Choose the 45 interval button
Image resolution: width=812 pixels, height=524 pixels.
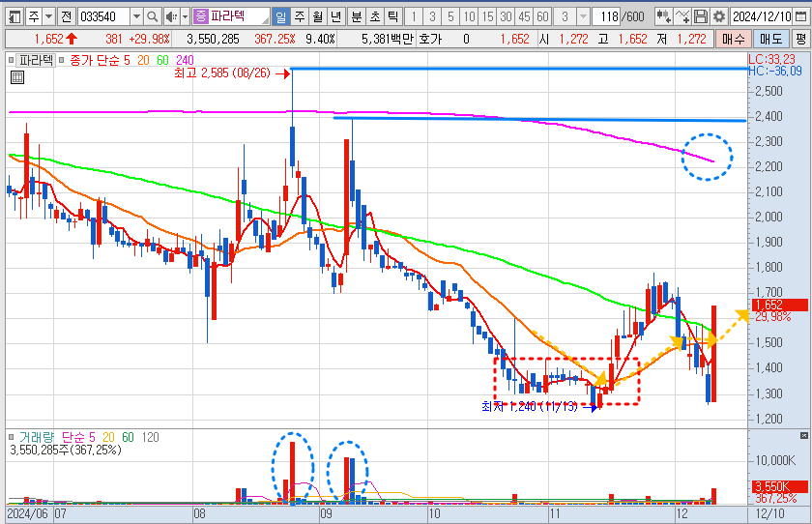524,17
